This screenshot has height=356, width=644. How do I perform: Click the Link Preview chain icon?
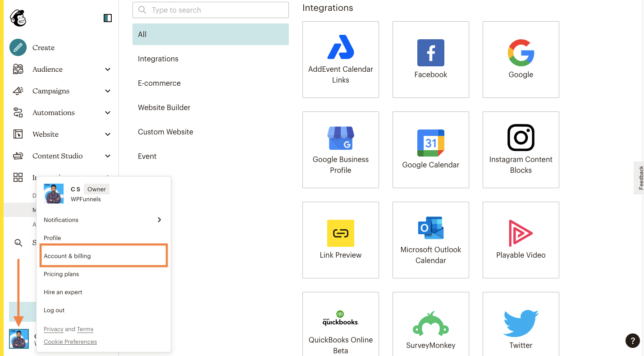(x=341, y=233)
